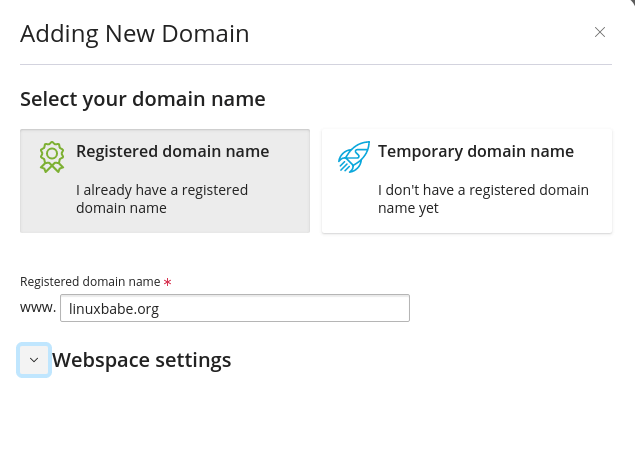This screenshot has width=635, height=463.
Task: Click the "Registered domain name" field label
Action: pos(90,282)
